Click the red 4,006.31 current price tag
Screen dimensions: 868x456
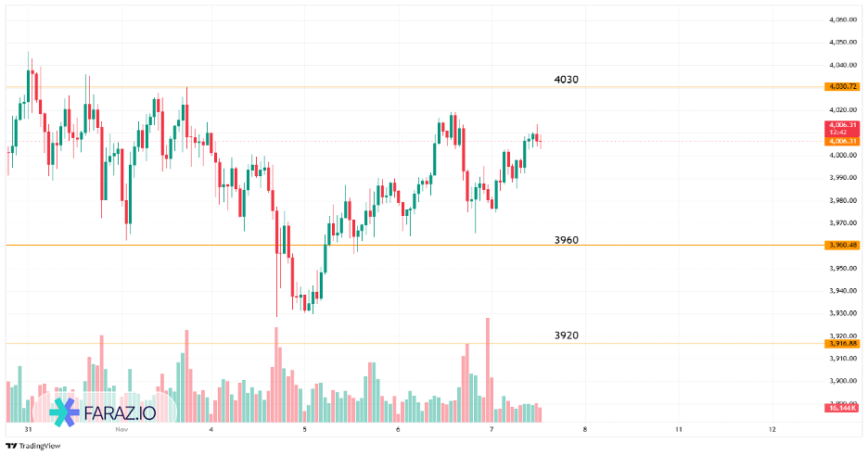[842, 125]
